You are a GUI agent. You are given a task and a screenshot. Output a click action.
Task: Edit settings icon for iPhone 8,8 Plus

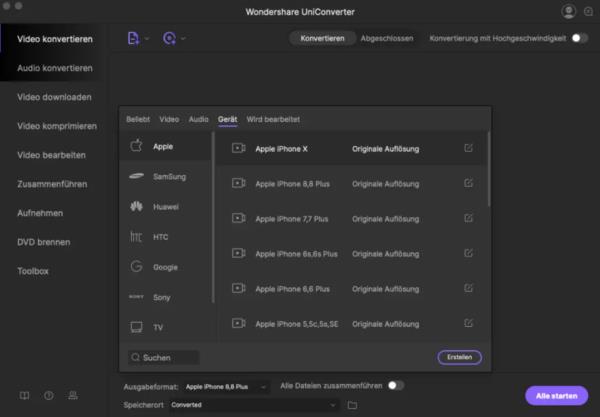[468, 183]
